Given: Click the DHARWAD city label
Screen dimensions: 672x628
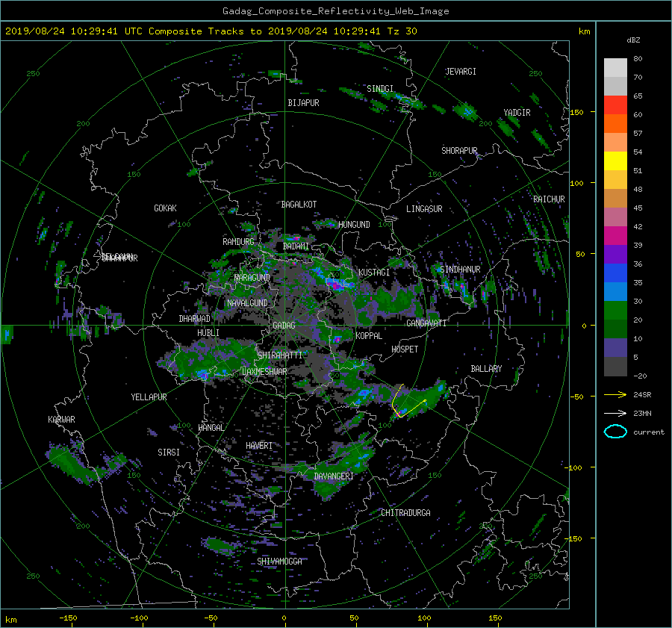Looking at the screenshot, I should tap(195, 319).
